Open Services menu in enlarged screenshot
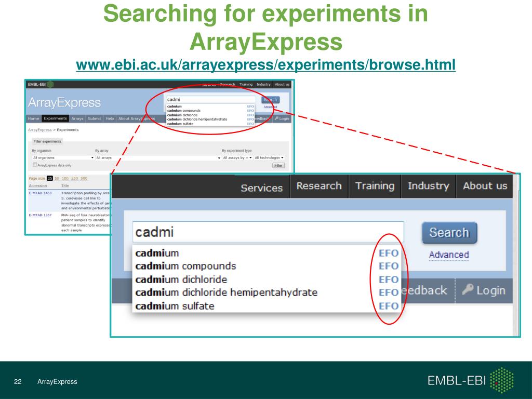 point(262,188)
